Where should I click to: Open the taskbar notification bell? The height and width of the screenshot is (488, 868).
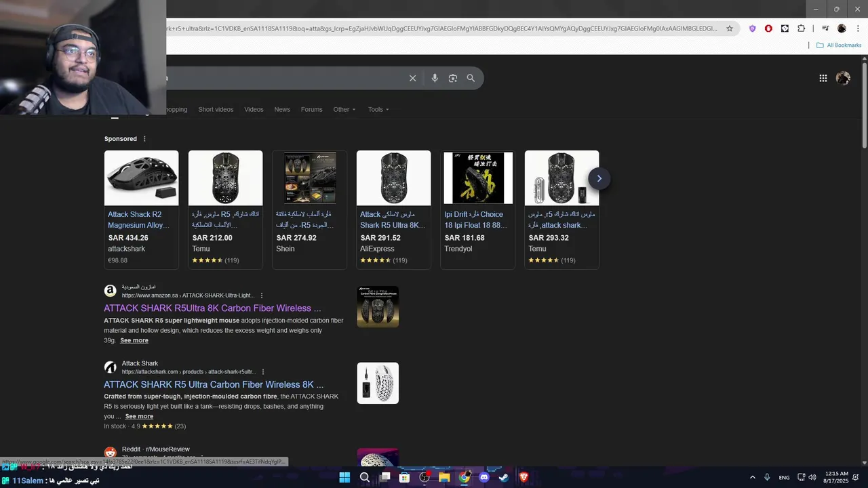(856, 477)
